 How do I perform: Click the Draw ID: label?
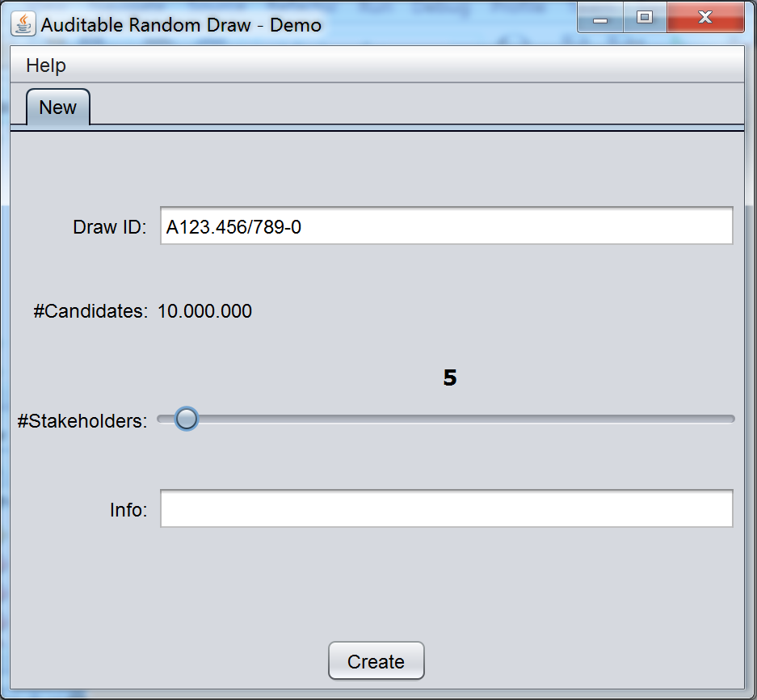pyautogui.click(x=110, y=227)
